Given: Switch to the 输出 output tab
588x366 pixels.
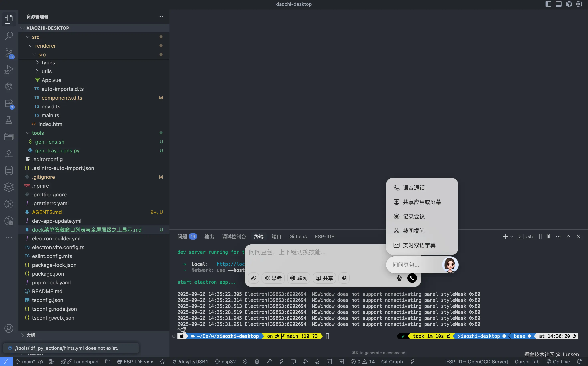Looking at the screenshot, I should (x=209, y=236).
